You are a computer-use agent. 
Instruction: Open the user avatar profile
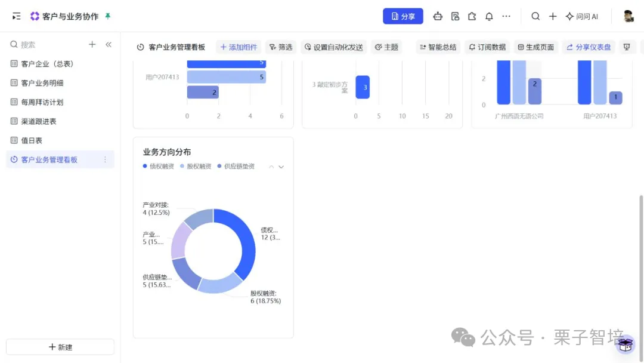click(628, 17)
